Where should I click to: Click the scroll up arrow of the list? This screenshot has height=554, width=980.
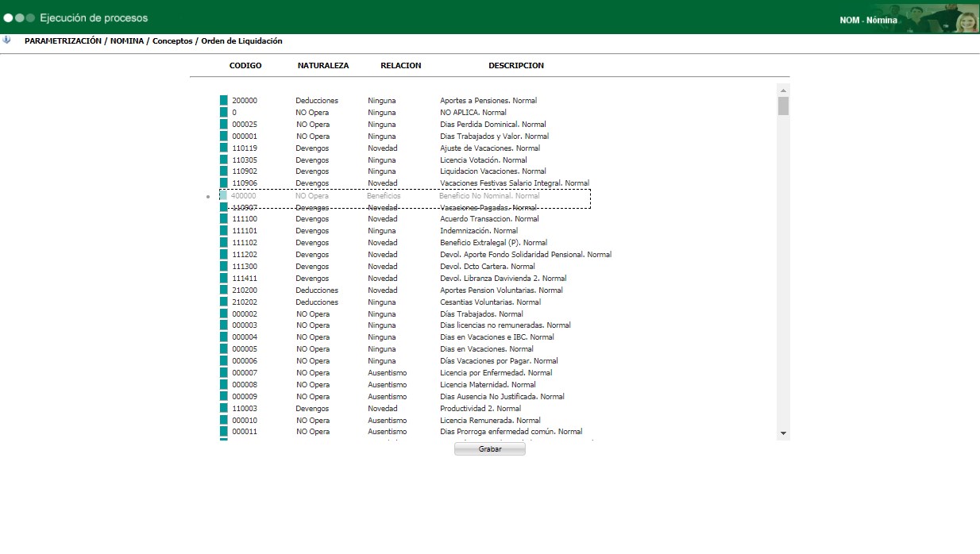pos(783,90)
